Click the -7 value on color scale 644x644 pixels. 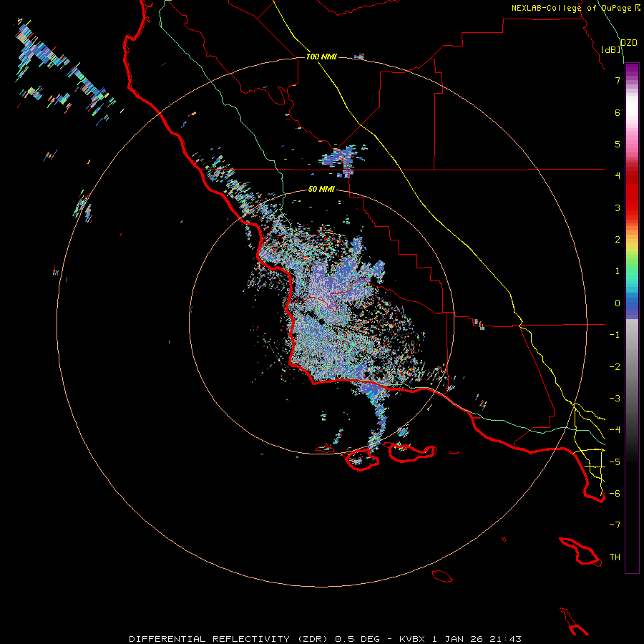[615, 525]
